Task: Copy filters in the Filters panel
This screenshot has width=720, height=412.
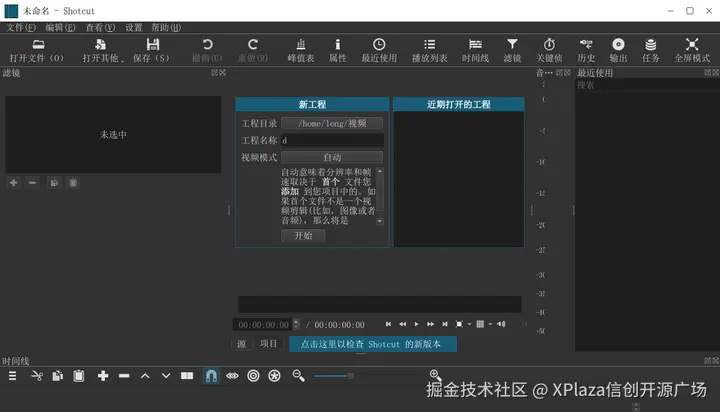Action: [54, 183]
